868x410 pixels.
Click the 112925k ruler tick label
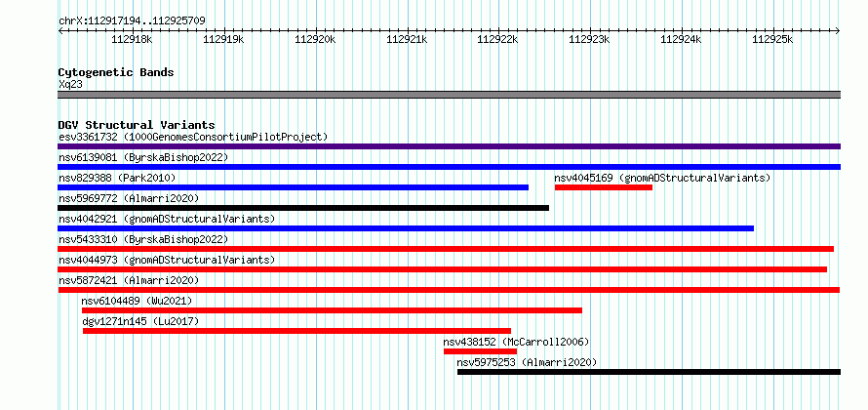(772, 39)
